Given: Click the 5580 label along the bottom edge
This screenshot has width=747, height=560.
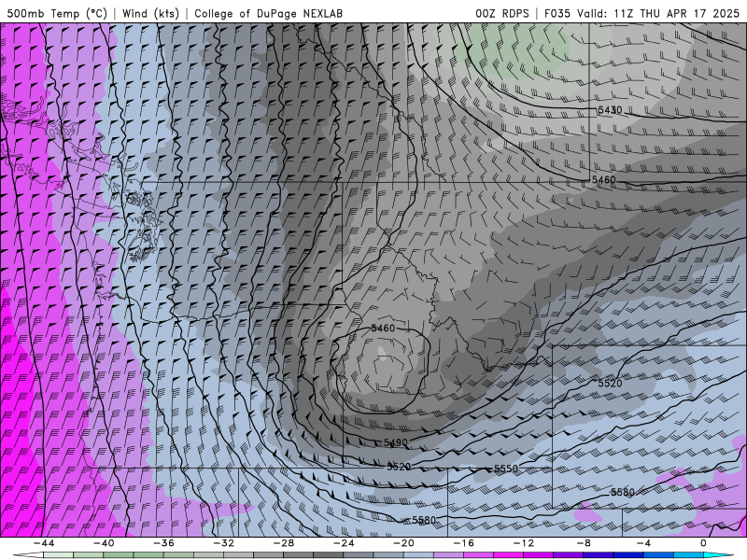Looking at the screenshot, I should tap(424, 520).
